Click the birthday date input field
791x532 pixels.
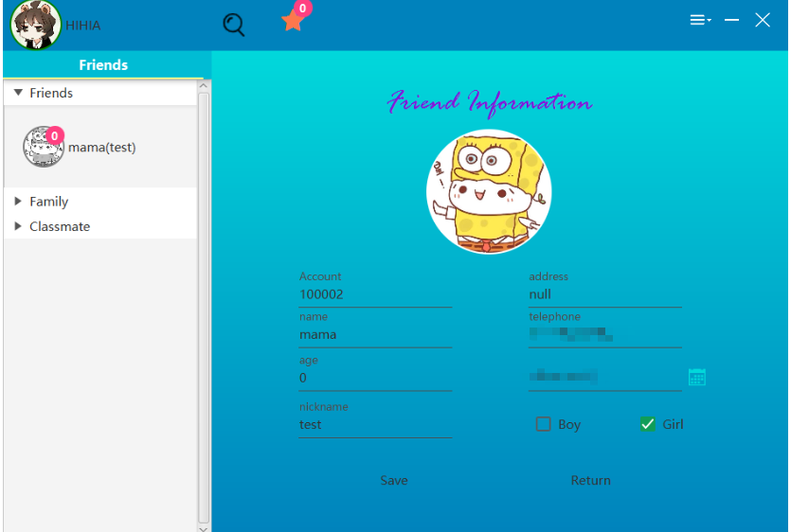pyautogui.click(x=604, y=378)
